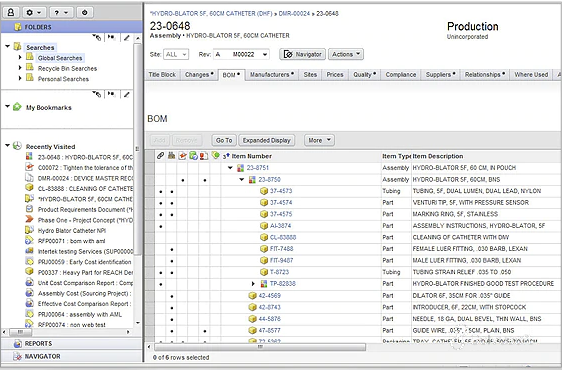This screenshot has height=370, width=562.
Task: Open item link CL-83888
Action: (x=283, y=237)
